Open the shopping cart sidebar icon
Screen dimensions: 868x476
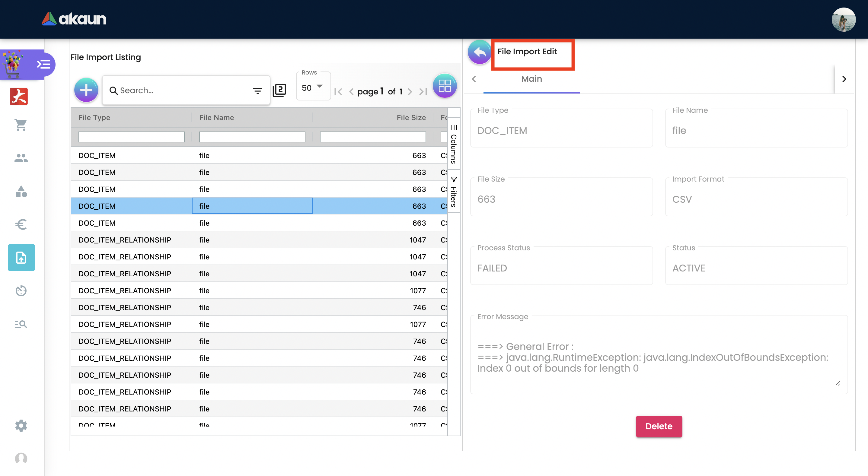[x=21, y=125]
